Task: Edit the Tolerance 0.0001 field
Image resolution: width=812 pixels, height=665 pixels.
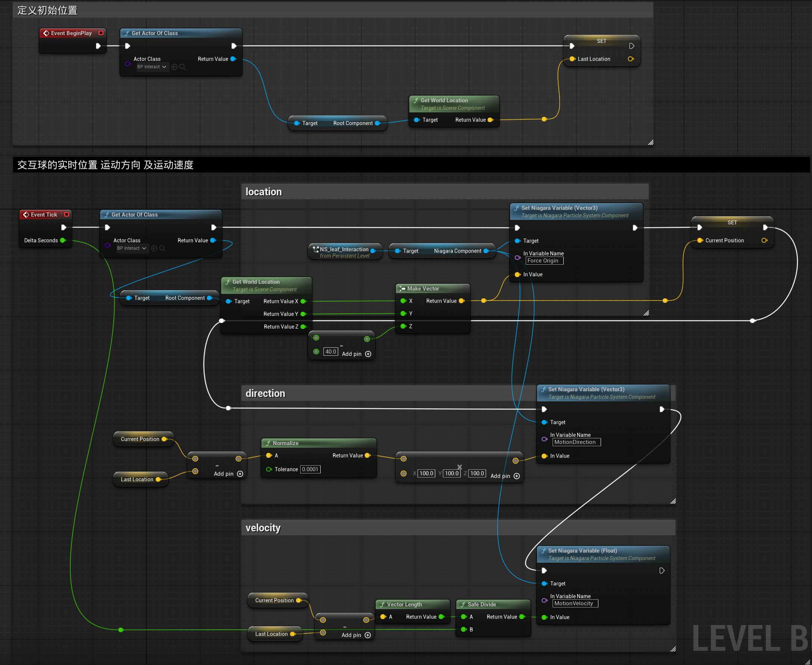Action: [310, 469]
